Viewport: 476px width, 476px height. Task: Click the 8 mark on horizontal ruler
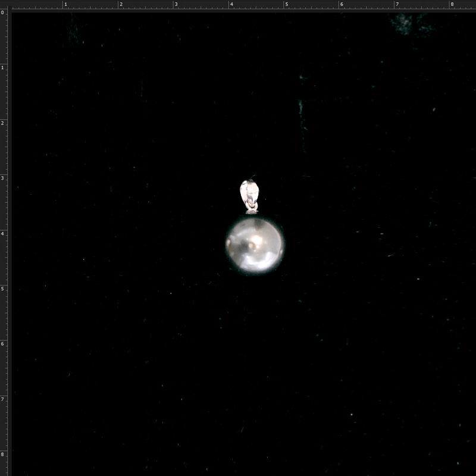pyautogui.click(x=452, y=4)
